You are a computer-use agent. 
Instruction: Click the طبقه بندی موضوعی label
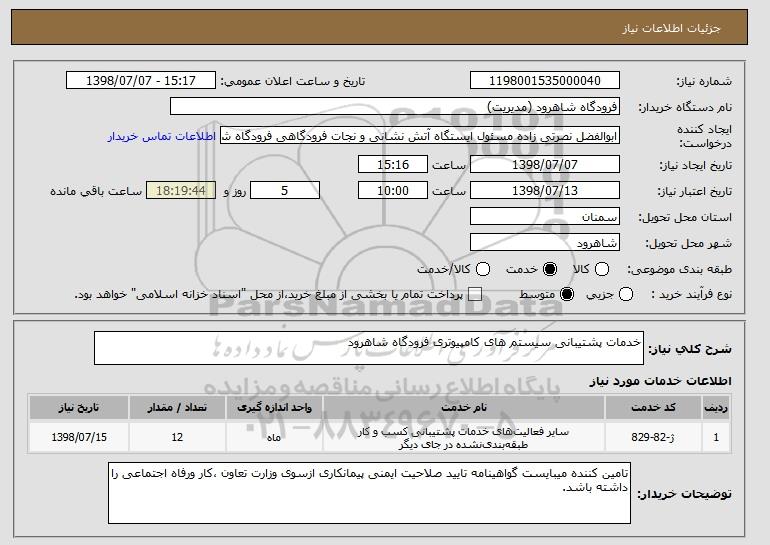(x=680, y=269)
